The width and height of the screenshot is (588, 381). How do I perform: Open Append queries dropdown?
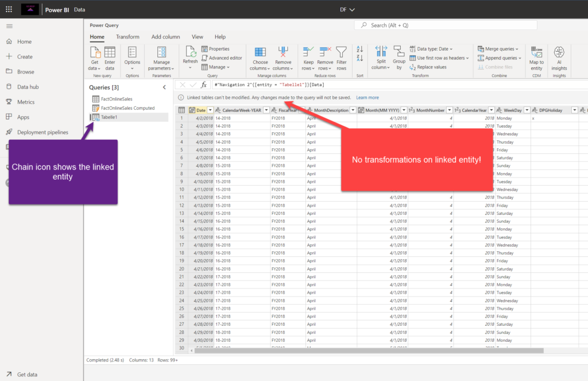tap(500, 58)
